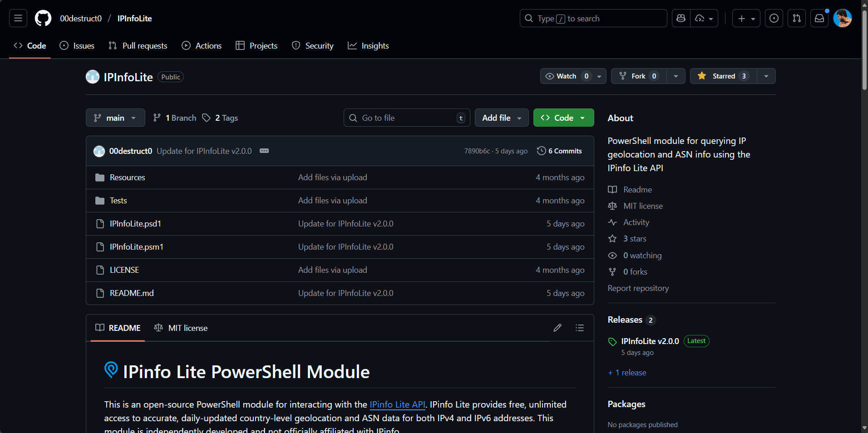This screenshot has width=868, height=433.
Task: Open the README outline list icon
Action: (580, 328)
